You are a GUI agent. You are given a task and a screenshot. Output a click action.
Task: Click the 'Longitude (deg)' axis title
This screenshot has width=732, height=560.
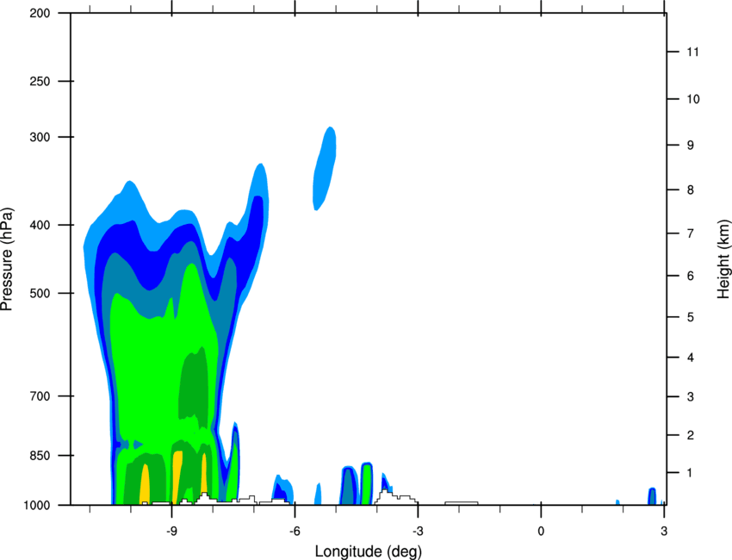coord(369,551)
